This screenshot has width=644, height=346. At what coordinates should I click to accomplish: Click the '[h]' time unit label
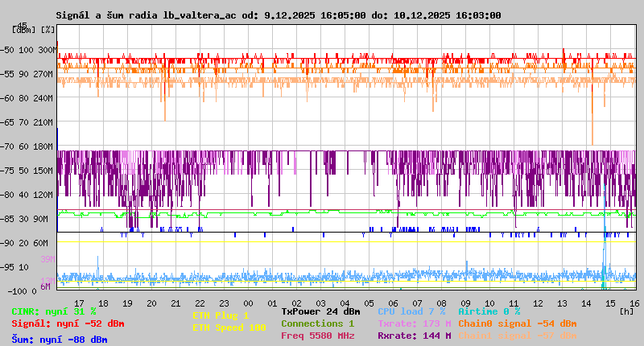coord(626,311)
